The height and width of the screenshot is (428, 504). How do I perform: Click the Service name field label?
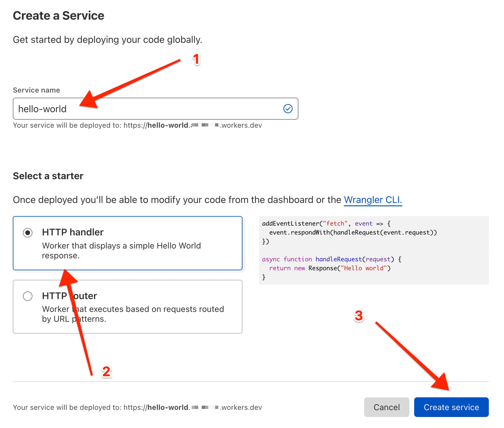coord(36,90)
